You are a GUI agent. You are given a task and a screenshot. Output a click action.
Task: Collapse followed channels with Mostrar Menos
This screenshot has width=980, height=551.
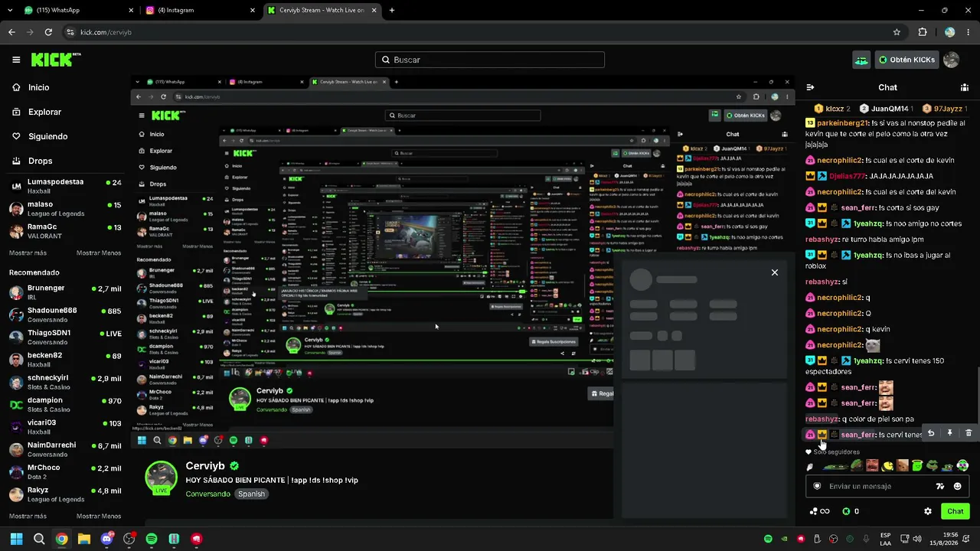coord(99,253)
